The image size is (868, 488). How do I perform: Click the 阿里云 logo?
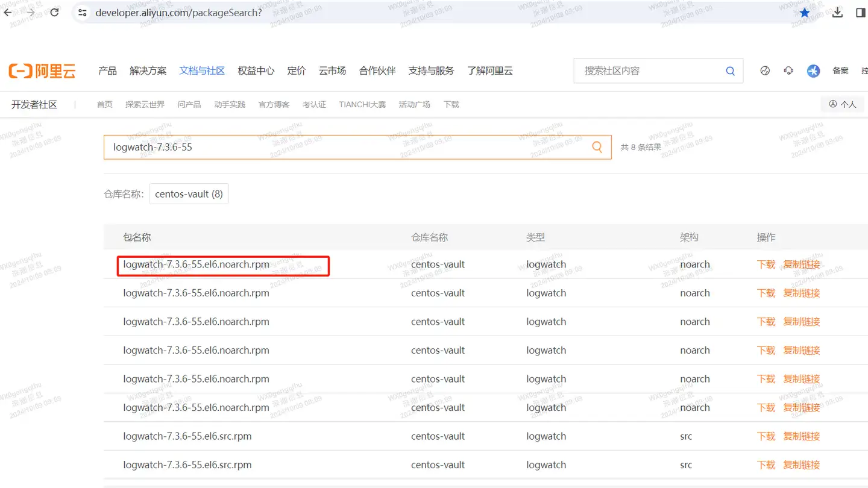click(42, 70)
